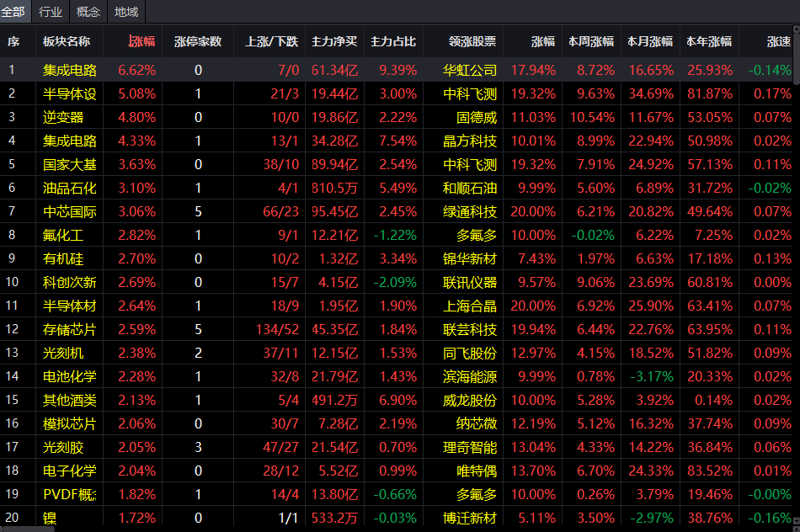The image size is (800, 532).
Task: Open leading stock 绿通科技
Action: 470,211
